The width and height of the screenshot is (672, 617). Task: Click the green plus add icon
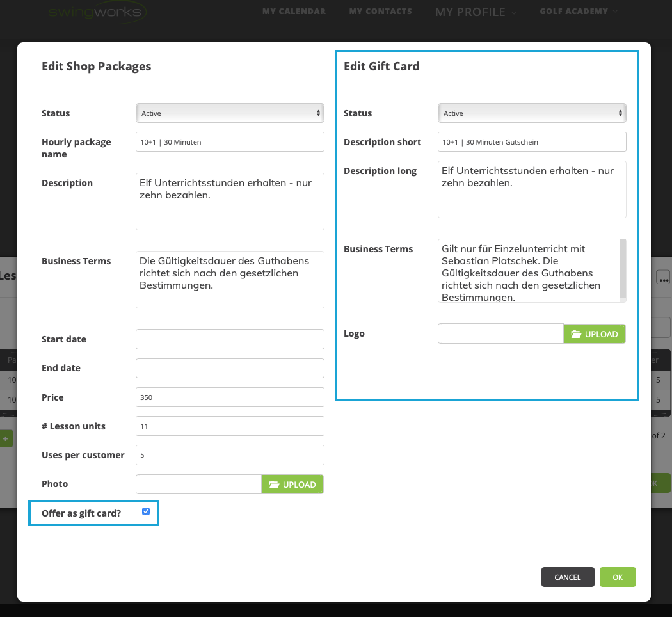coord(6,439)
